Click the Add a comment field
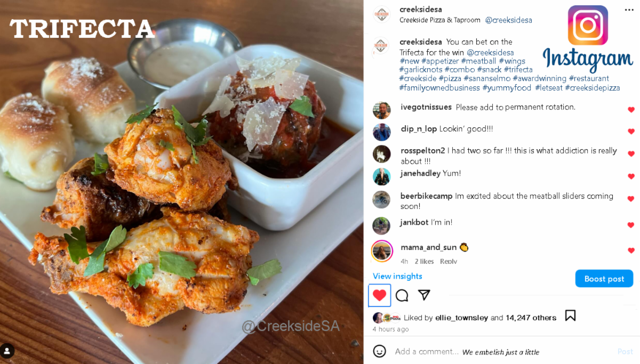 pyautogui.click(x=427, y=351)
